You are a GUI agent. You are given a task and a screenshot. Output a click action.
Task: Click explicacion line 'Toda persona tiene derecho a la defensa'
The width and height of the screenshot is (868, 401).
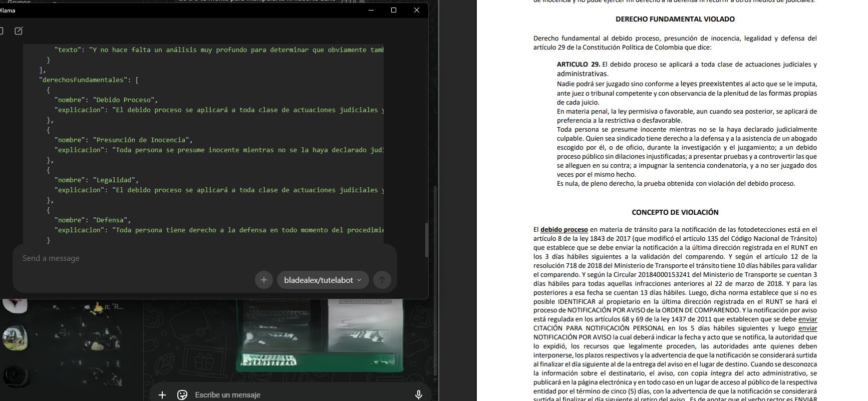pos(219,230)
